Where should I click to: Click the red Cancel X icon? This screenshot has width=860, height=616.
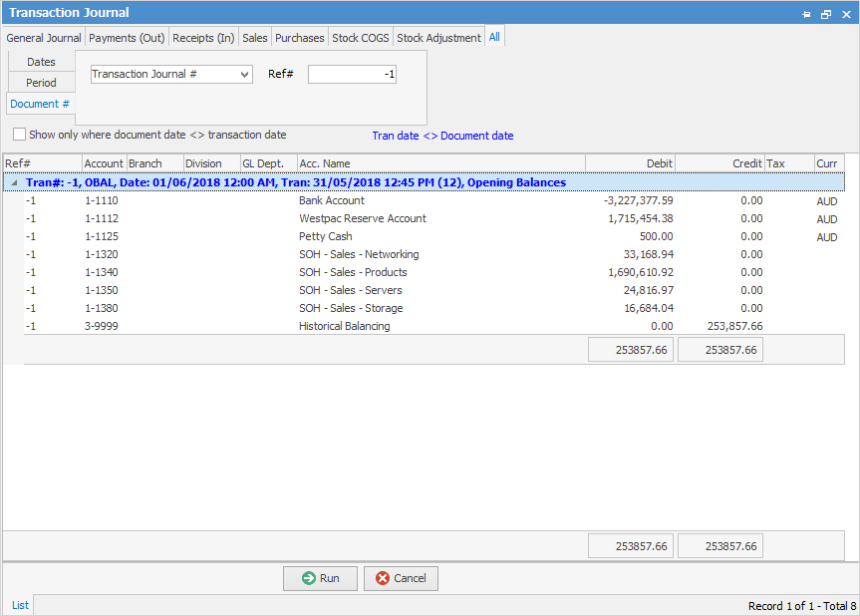tap(382, 578)
